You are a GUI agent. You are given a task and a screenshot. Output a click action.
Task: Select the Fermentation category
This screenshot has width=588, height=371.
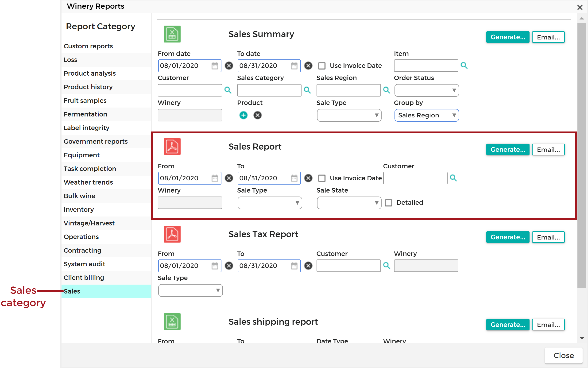point(106,114)
